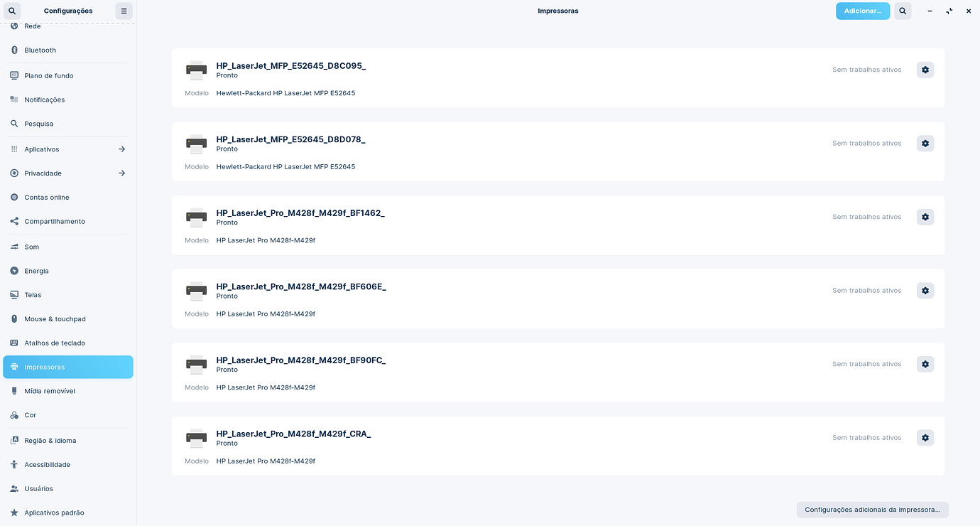Expand the Aplicativos section arrow
Image resolution: width=980 pixels, height=526 pixels.
(x=121, y=149)
